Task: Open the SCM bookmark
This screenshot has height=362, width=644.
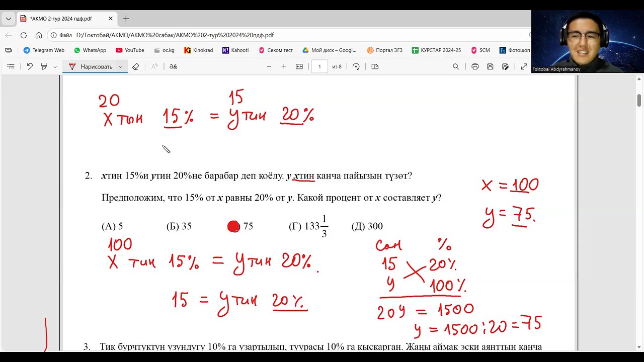Action: point(480,50)
